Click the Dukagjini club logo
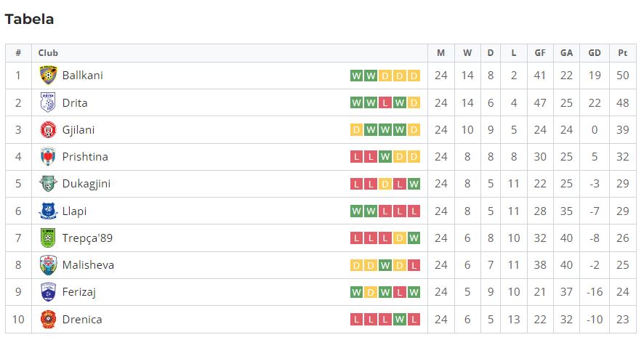 (x=48, y=184)
